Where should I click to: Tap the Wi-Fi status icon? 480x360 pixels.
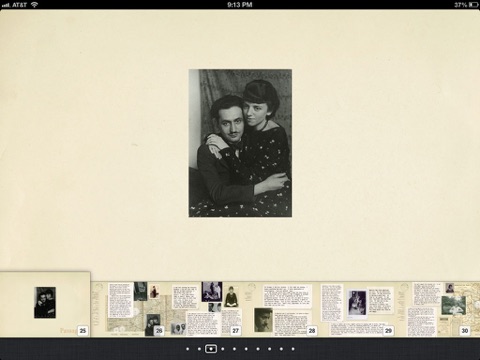[35, 4]
